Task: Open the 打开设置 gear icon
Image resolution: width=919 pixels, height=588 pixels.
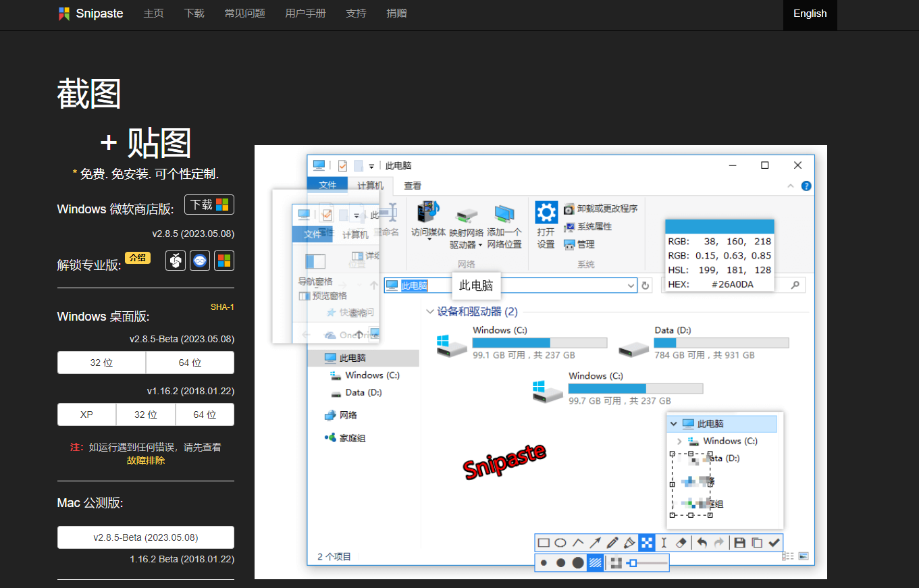Action: pyautogui.click(x=546, y=212)
